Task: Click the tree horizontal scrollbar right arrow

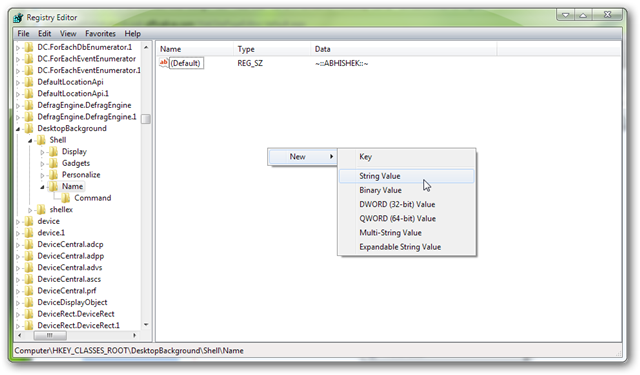Action: 134,335
